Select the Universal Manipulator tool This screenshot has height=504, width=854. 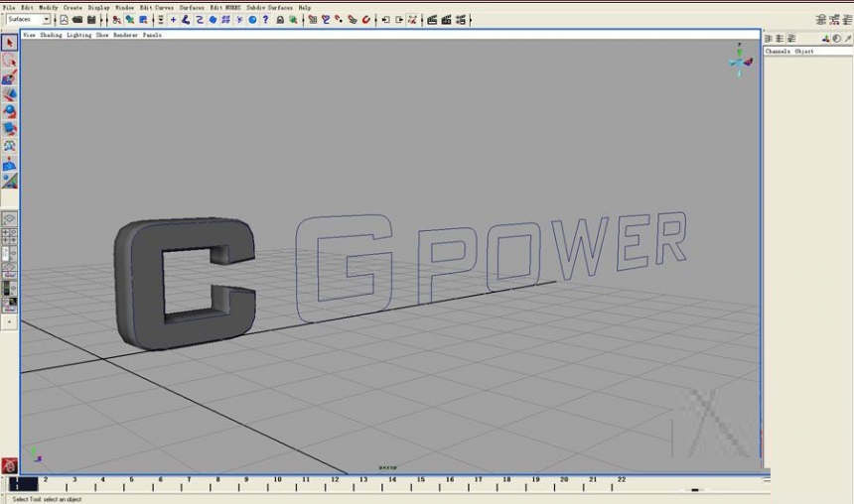pyautogui.click(x=9, y=146)
